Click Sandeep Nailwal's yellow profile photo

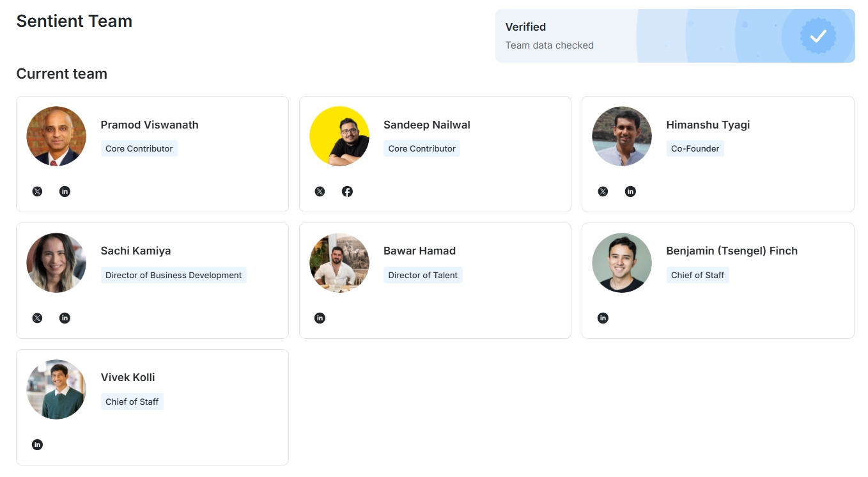pyautogui.click(x=339, y=136)
